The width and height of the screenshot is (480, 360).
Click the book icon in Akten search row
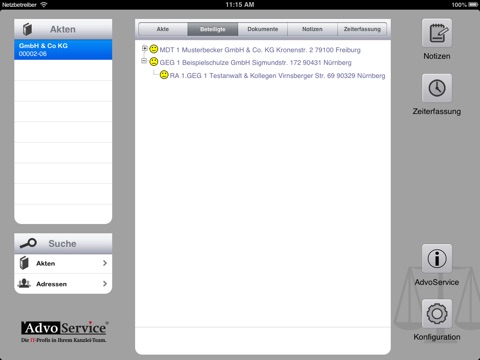(x=24, y=263)
